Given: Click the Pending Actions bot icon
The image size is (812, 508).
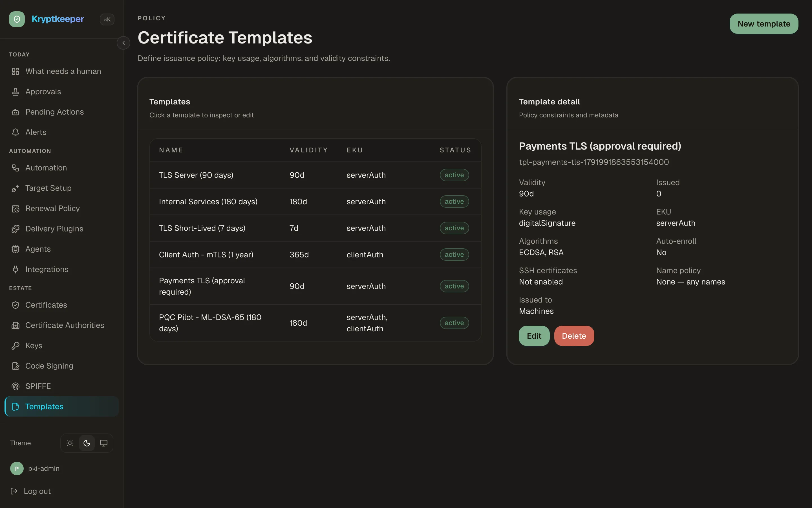Looking at the screenshot, I should pos(16,112).
